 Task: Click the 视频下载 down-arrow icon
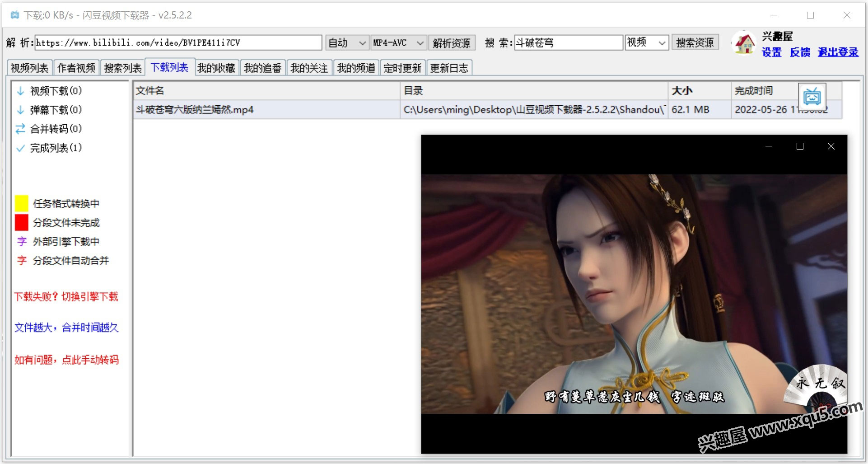click(20, 91)
